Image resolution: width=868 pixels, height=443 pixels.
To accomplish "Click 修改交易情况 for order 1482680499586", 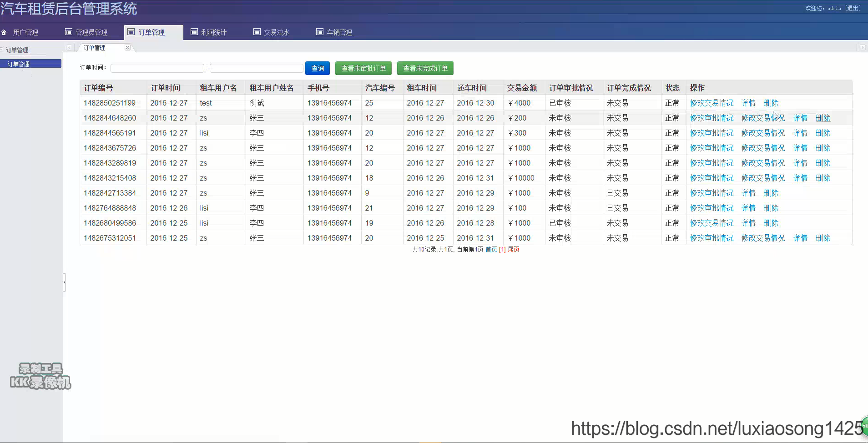I will coord(712,223).
